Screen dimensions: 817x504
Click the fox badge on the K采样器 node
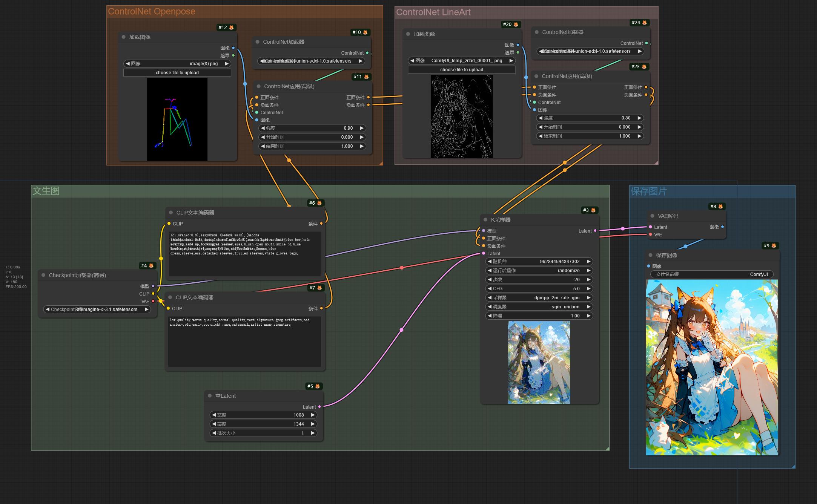click(593, 210)
